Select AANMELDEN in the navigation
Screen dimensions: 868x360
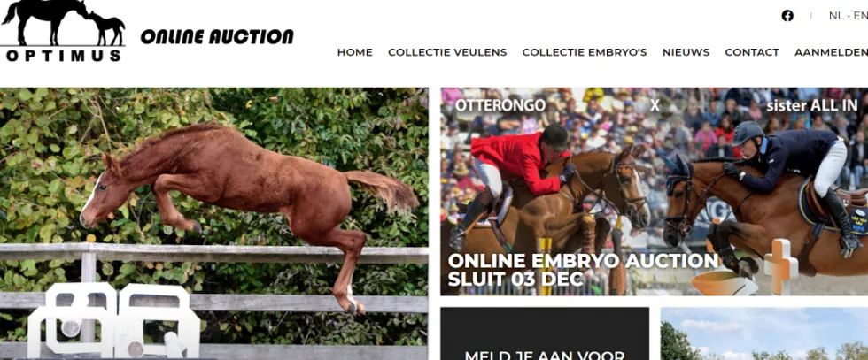(x=831, y=52)
